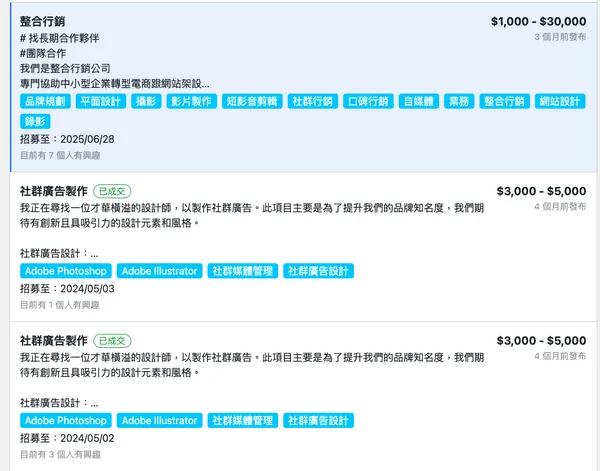Open 社群廣告製作 listing due 2024/05/03
The image size is (600, 471).
(x=54, y=191)
